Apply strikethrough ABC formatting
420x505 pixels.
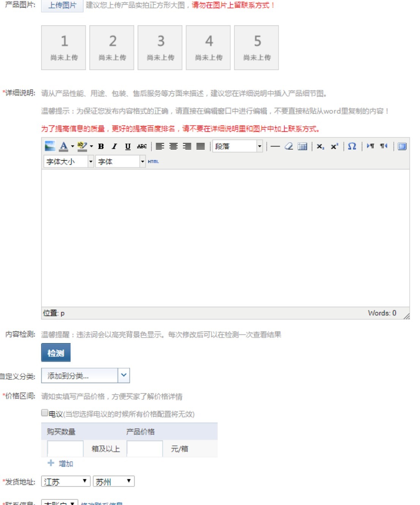pyautogui.click(x=142, y=146)
